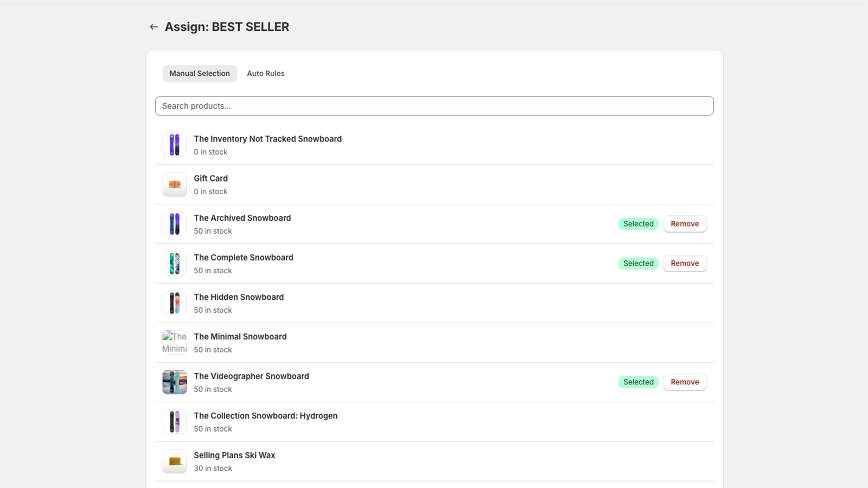Select the Gift Card product icon
The image size is (868, 488).
point(175,185)
